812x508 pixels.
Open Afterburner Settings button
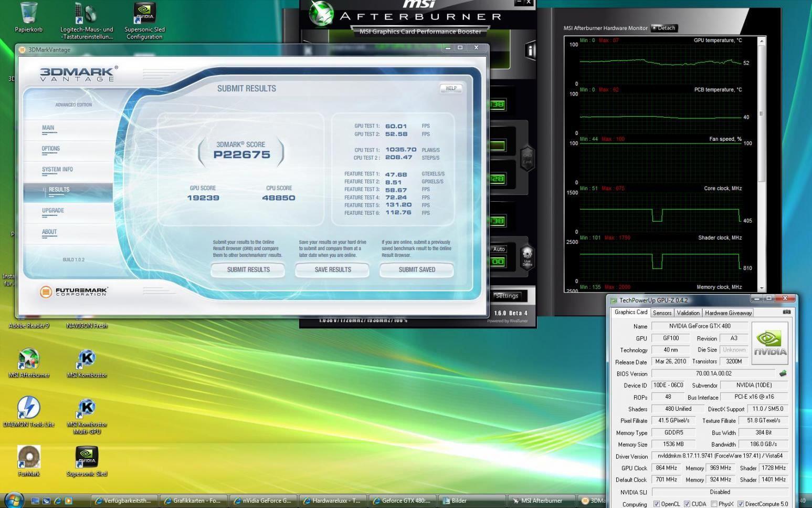coord(507,296)
